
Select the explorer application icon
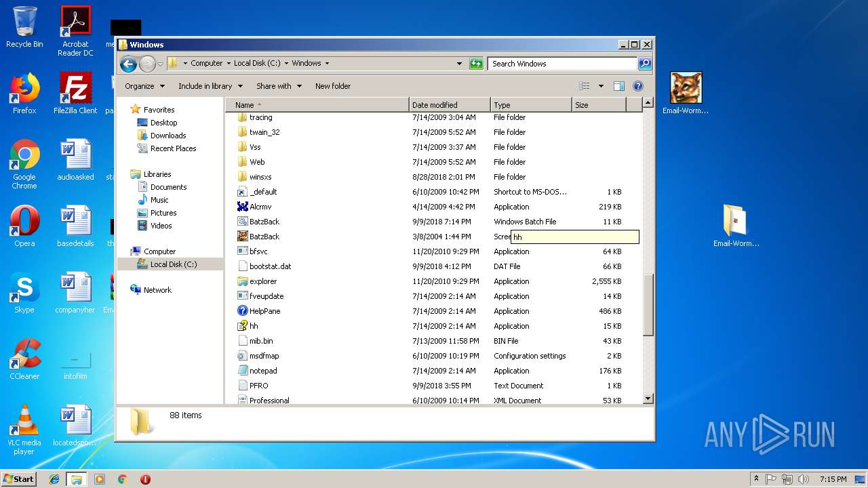pyautogui.click(x=243, y=281)
